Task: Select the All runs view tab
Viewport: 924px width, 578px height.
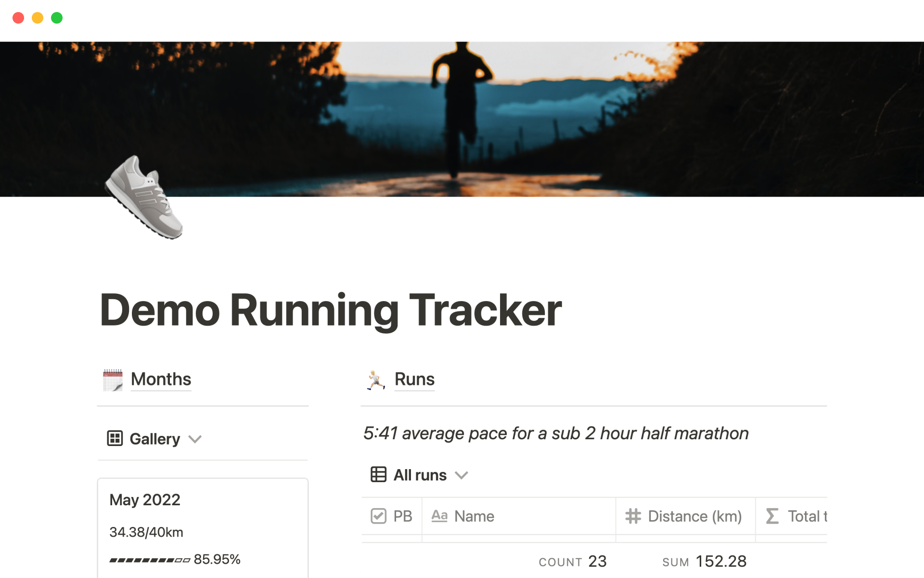Action: pos(420,475)
